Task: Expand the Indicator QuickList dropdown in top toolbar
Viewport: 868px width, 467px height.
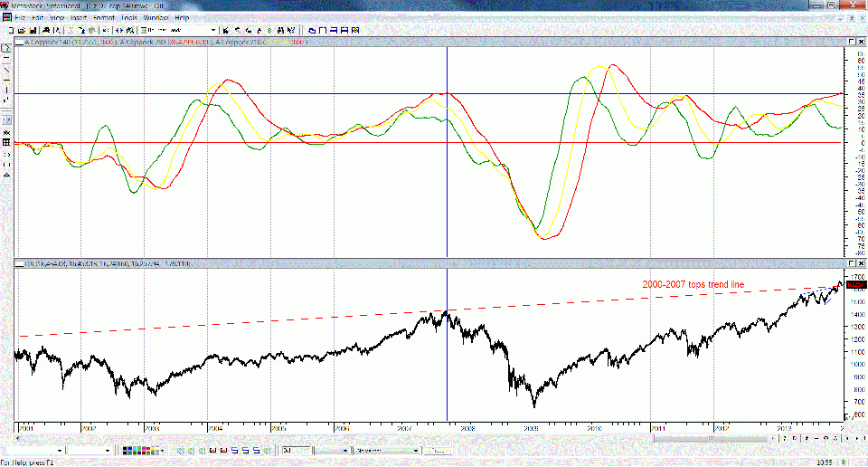Action: click(213, 30)
